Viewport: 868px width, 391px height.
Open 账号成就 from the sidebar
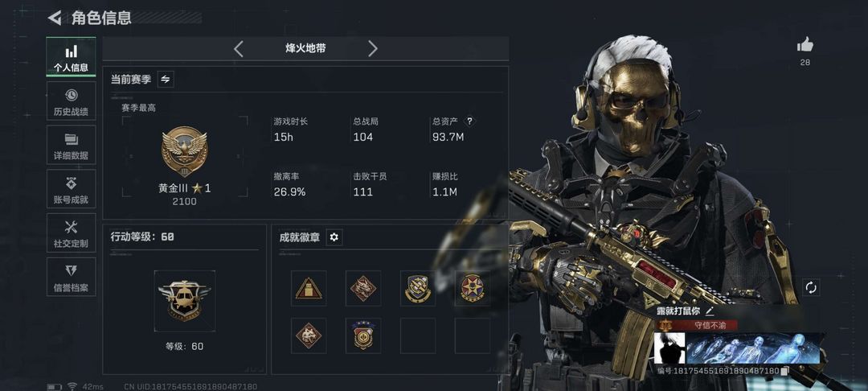71,189
